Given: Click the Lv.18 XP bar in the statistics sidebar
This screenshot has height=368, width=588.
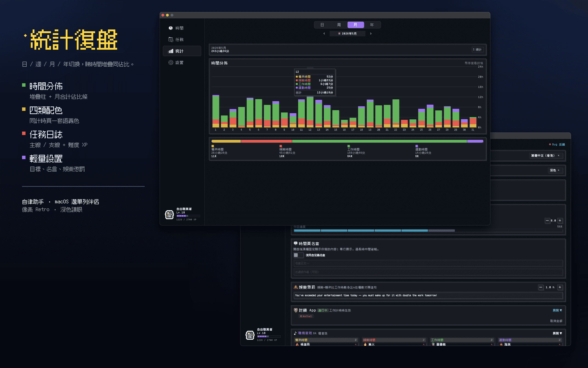Looking at the screenshot, I should tap(188, 216).
